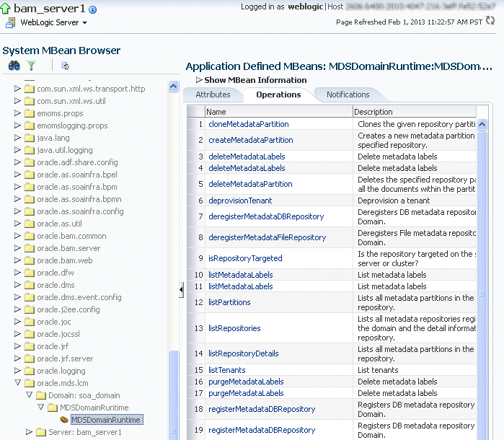
Task: Select oracle.jocssl tree item
Action: point(58,334)
